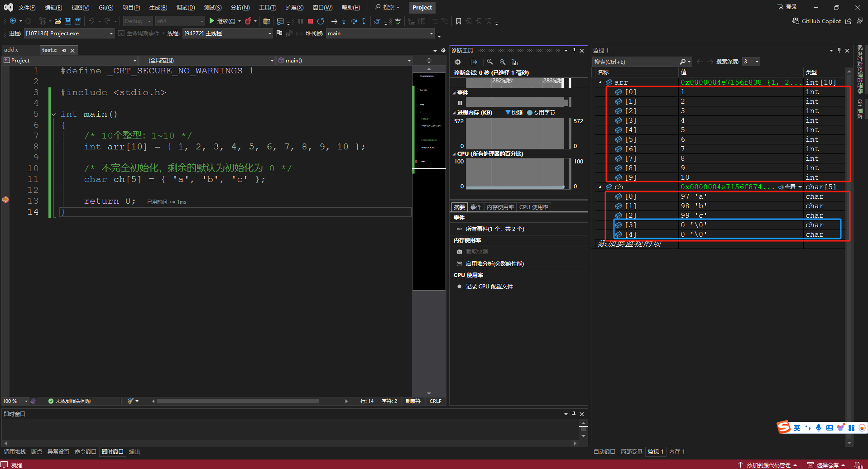Screen dimensions: 868x469
Task: Click the diagnostic tools settings gear
Action: point(458,62)
